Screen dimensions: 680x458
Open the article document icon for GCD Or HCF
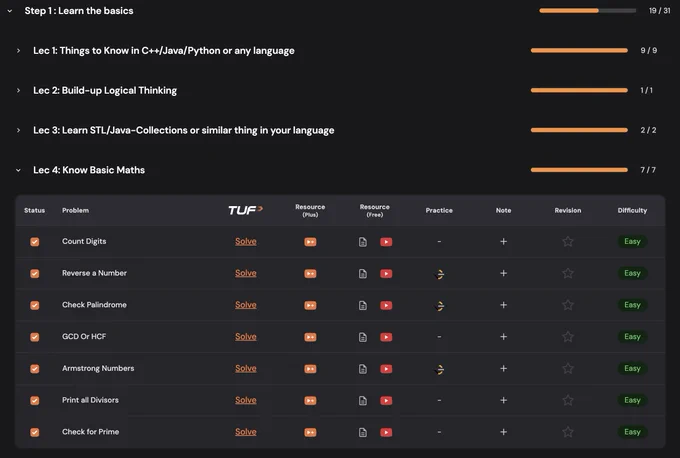363,337
